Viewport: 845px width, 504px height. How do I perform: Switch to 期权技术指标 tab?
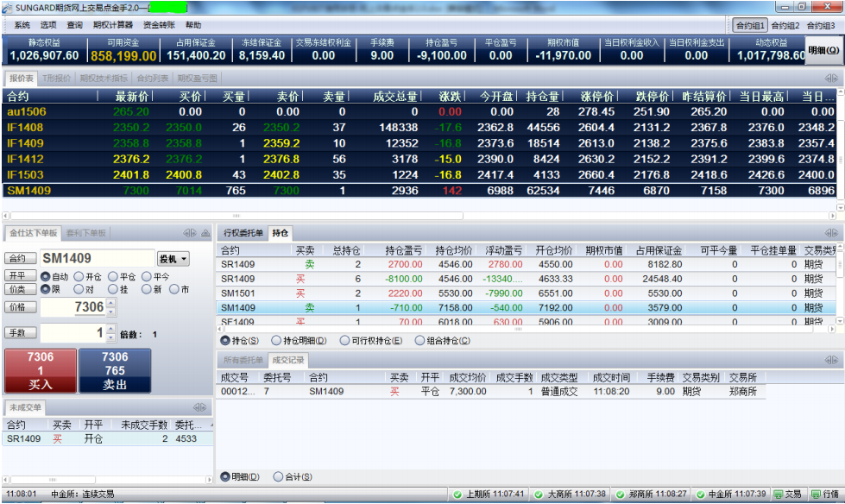(104, 79)
